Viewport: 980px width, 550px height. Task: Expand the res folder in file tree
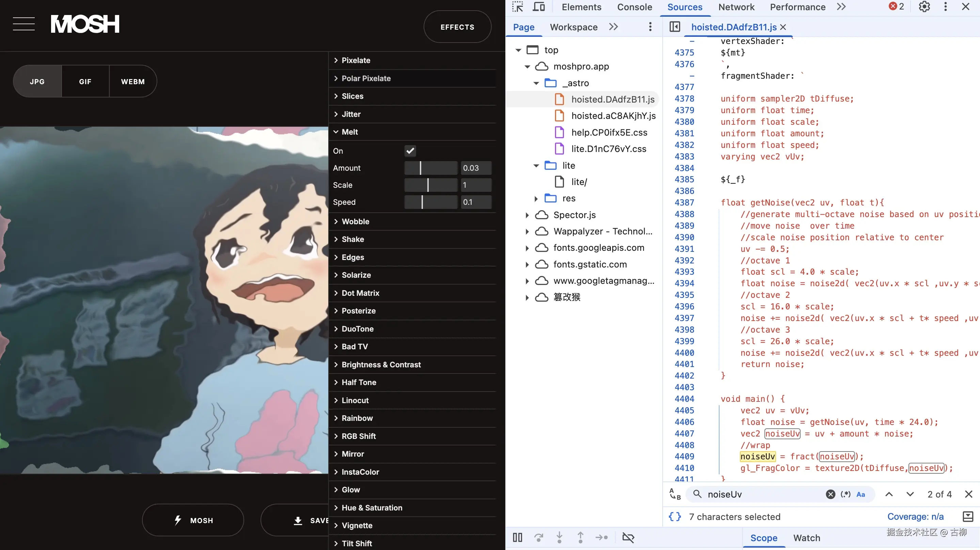coord(536,198)
